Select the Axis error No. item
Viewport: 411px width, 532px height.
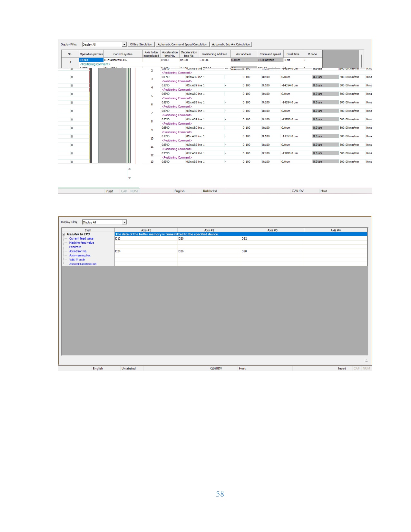click(78, 251)
